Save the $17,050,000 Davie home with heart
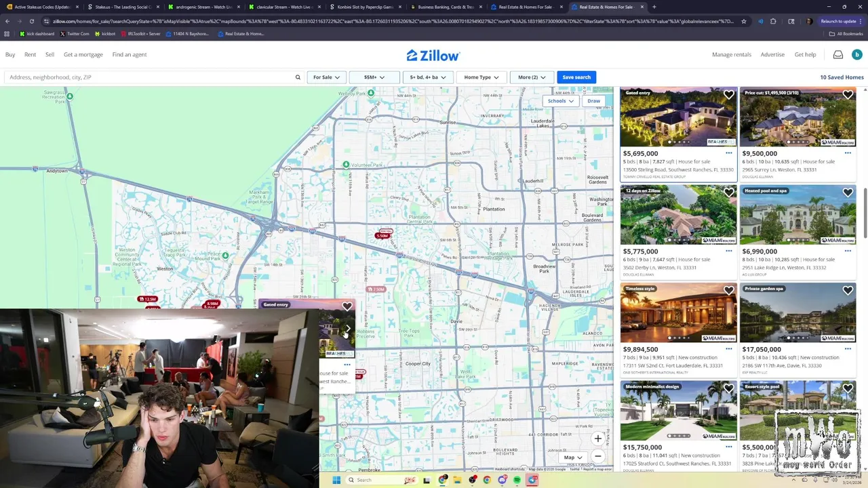 pyautogui.click(x=848, y=291)
